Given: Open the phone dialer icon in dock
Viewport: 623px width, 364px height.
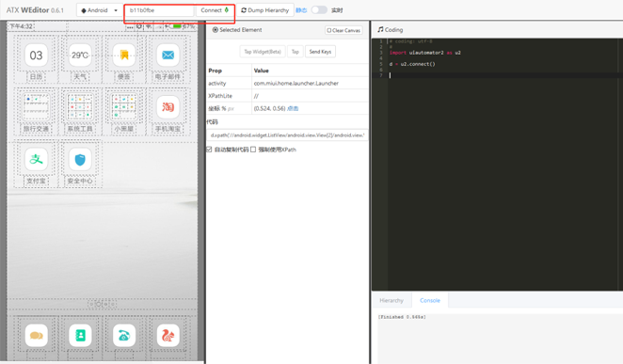Looking at the screenshot, I should pos(124,336).
